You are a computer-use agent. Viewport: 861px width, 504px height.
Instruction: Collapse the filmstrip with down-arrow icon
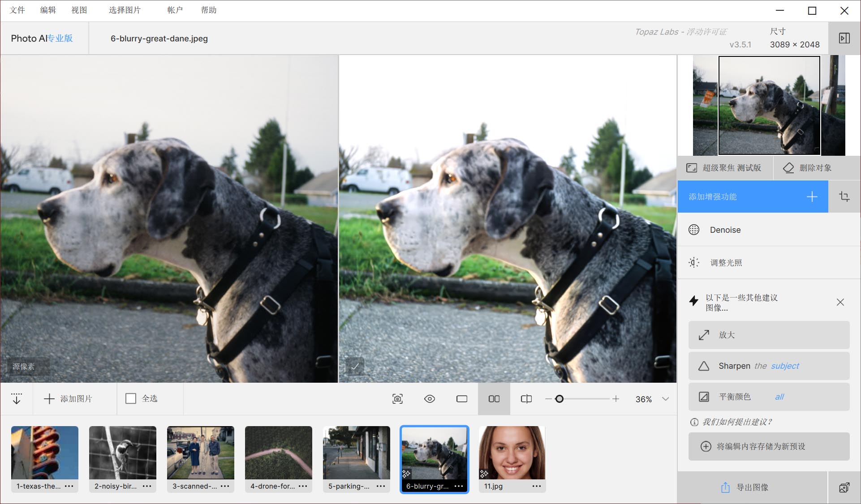click(17, 398)
